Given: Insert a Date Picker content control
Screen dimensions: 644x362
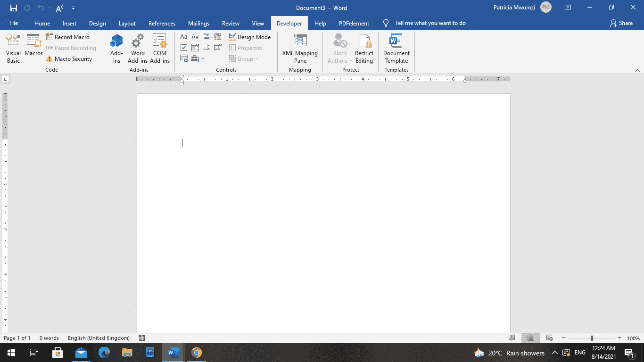Looking at the screenshot, I should tap(217, 47).
